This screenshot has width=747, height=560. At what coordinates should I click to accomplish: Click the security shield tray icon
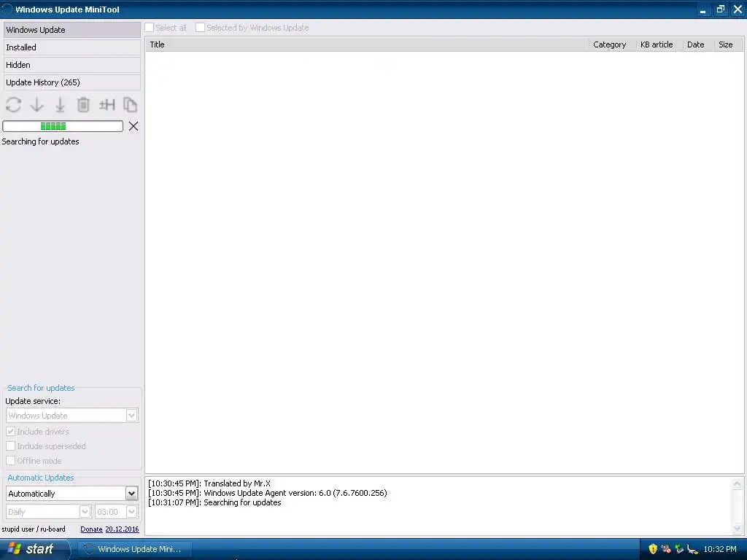point(653,549)
